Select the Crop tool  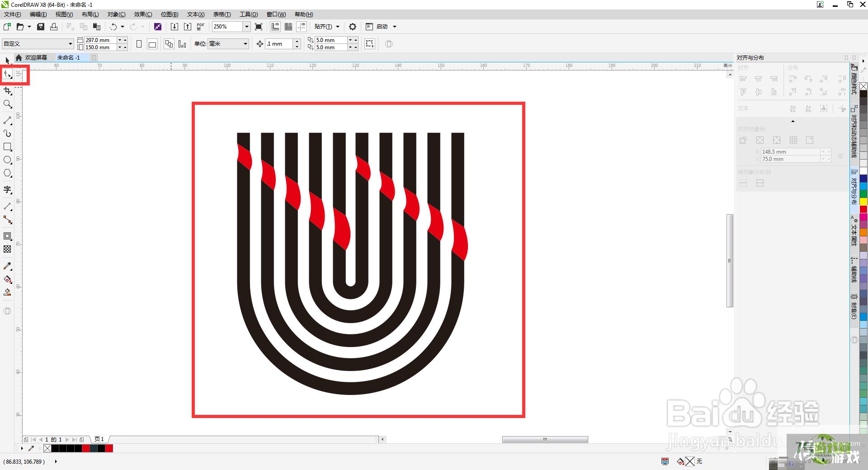pyautogui.click(x=8, y=91)
